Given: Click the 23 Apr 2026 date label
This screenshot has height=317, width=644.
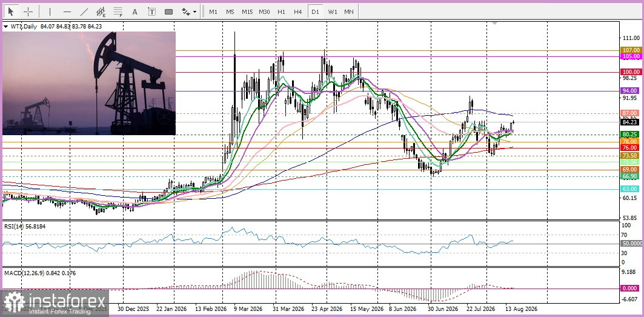Looking at the screenshot, I should pos(327,309).
